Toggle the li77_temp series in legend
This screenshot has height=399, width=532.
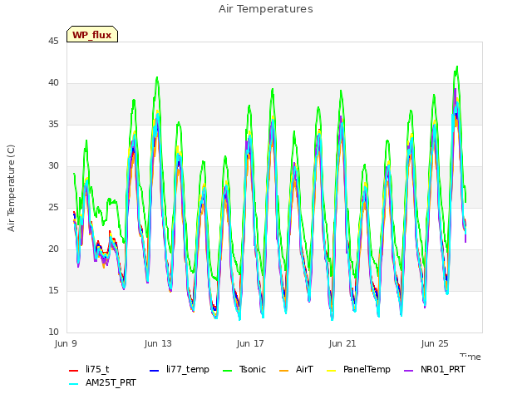pos(180,369)
